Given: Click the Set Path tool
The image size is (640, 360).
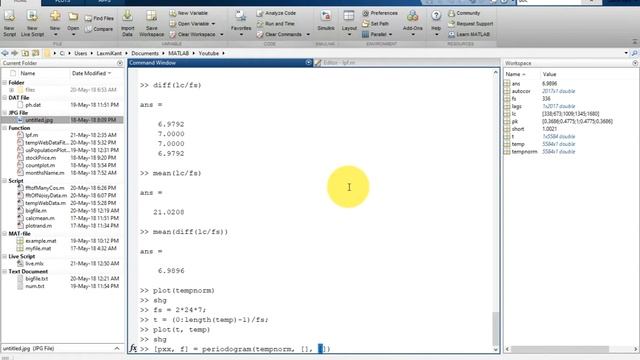Looking at the screenshot, I should (375, 24).
